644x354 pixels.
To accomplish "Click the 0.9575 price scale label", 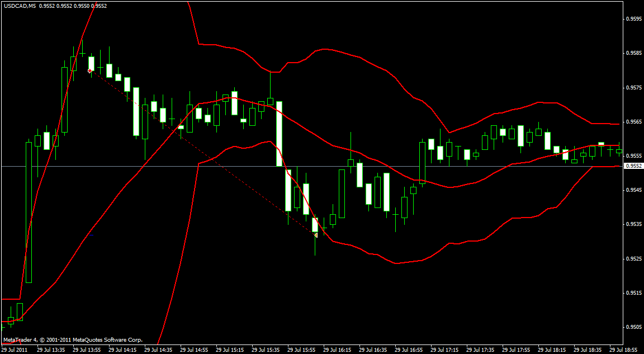I will [x=633, y=87].
